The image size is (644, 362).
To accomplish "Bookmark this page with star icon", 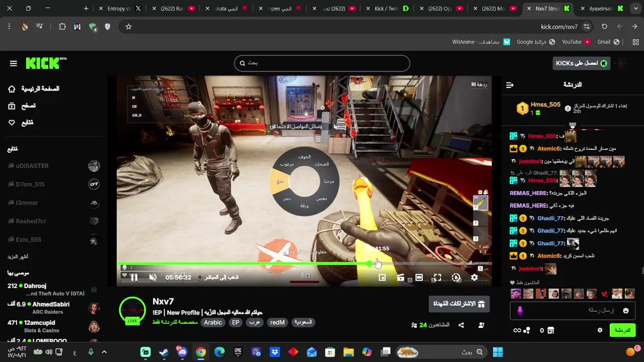I will pyautogui.click(x=128, y=27).
